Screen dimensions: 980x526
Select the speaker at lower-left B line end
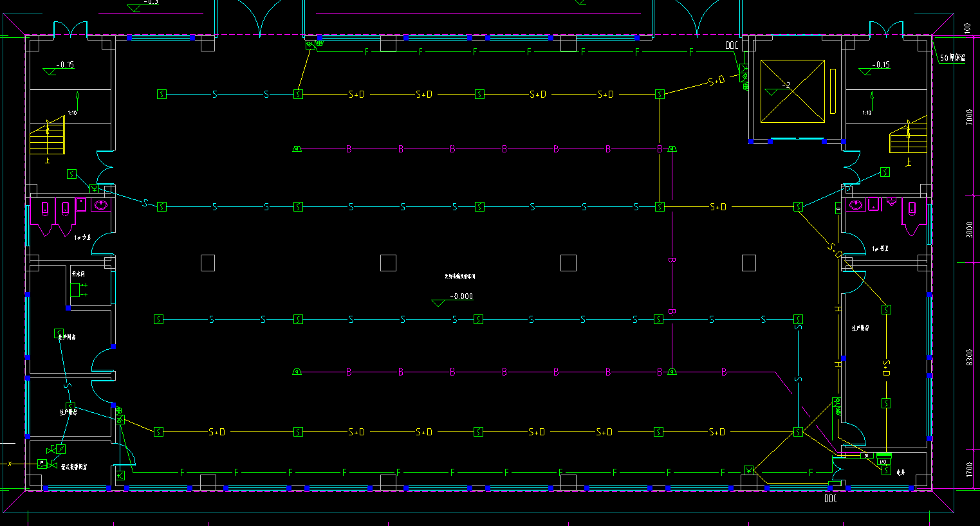tap(297, 372)
